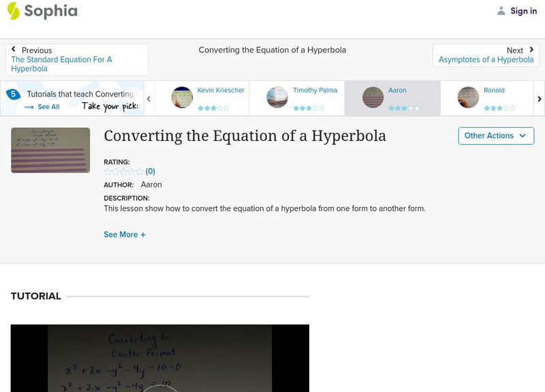
Task: Go to next lesson Asymptotes of a Hyperbola
Action: pyautogui.click(x=486, y=59)
